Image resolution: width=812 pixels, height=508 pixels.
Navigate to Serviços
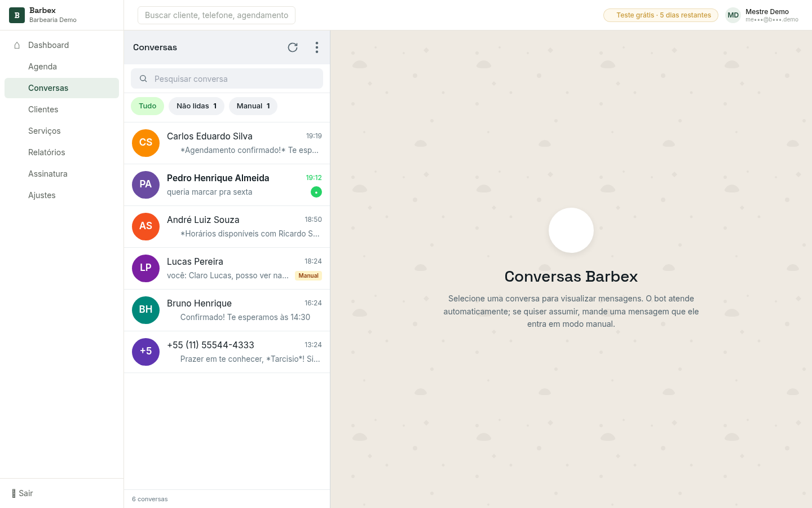pos(61,131)
